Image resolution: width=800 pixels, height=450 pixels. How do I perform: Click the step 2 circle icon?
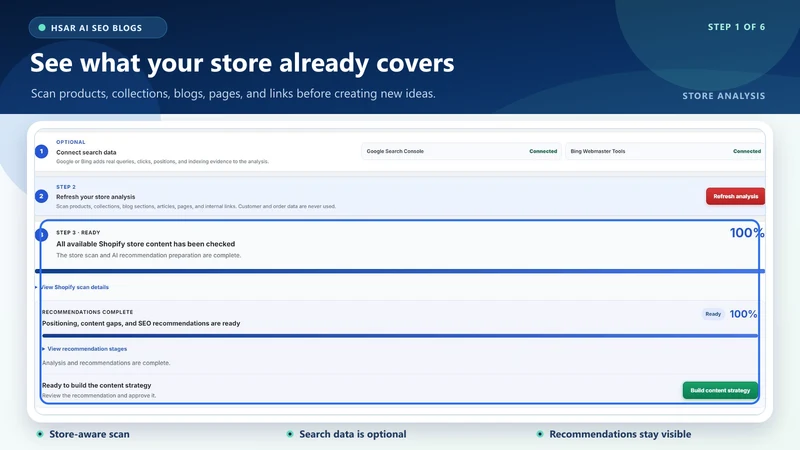coord(41,196)
